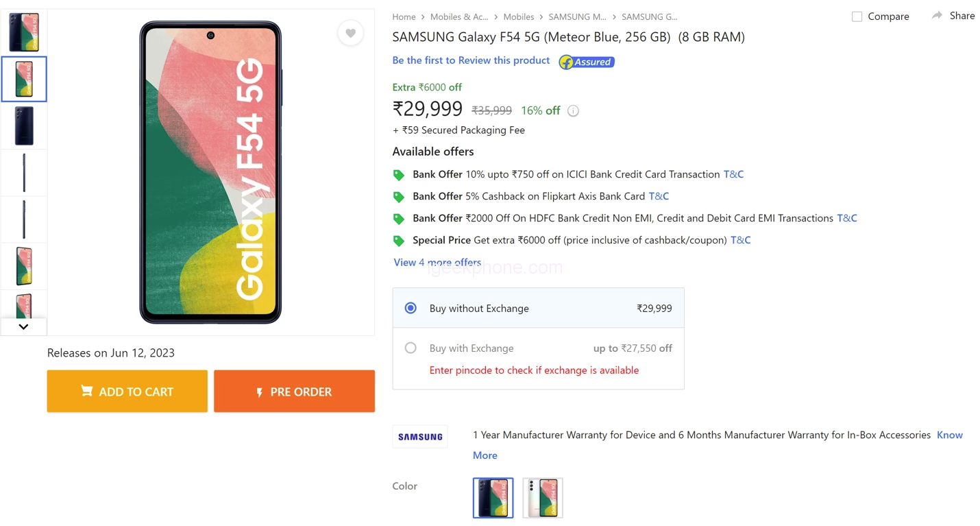Go to Mobiles breadcrumb

tap(518, 16)
